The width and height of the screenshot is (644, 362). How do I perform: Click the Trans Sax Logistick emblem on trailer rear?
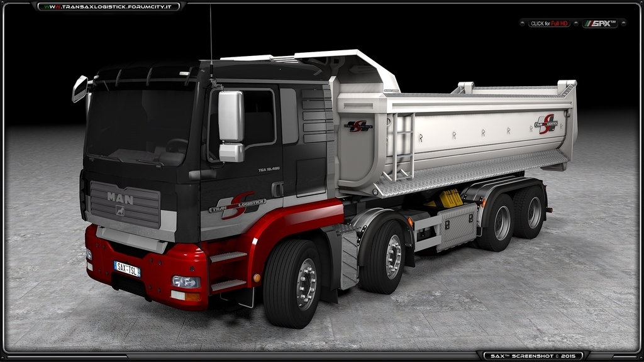(x=546, y=124)
